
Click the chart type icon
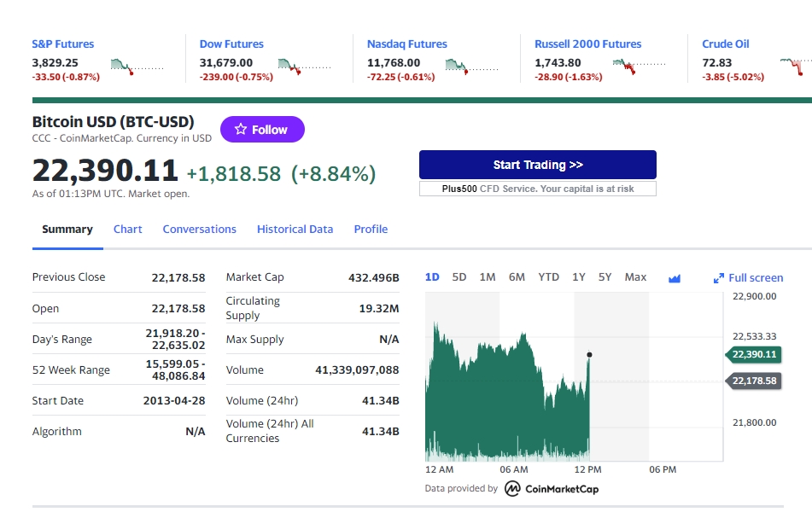(675, 278)
